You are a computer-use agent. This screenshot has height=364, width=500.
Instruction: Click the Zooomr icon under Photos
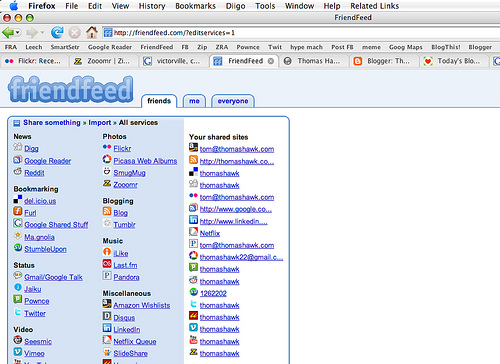pyautogui.click(x=107, y=183)
